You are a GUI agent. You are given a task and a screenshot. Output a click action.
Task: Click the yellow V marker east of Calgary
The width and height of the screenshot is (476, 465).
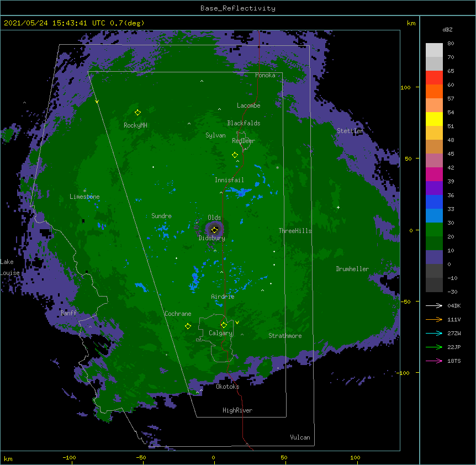pos(237,323)
